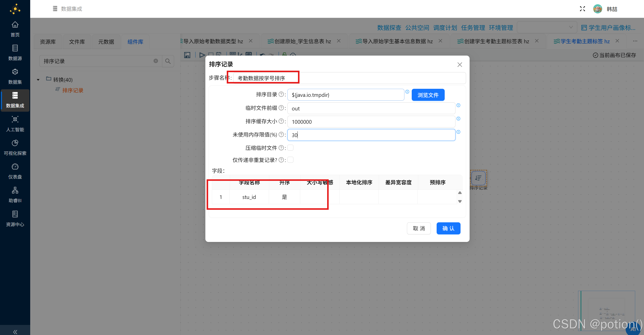The width and height of the screenshot is (644, 335).
Task: Click variable info icon beside 排序缓存大小 field
Action: [458, 118]
